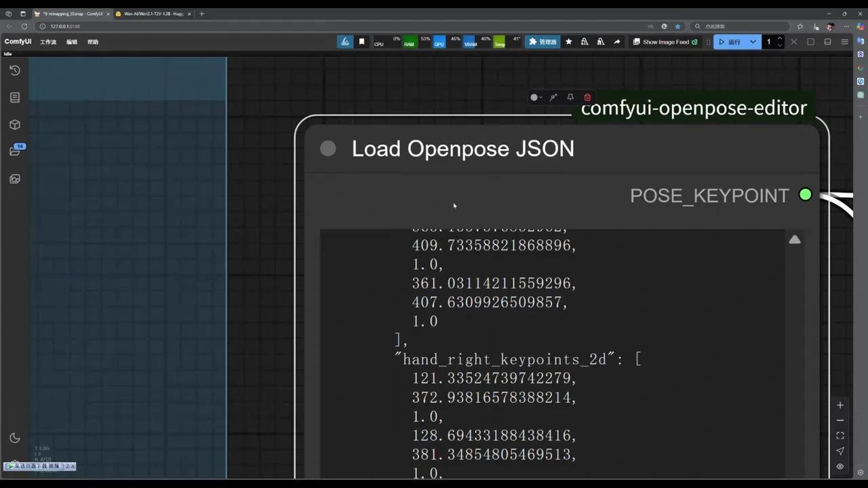Delete the node via the red trash icon
Image resolution: width=868 pixels, height=488 pixels.
(587, 97)
